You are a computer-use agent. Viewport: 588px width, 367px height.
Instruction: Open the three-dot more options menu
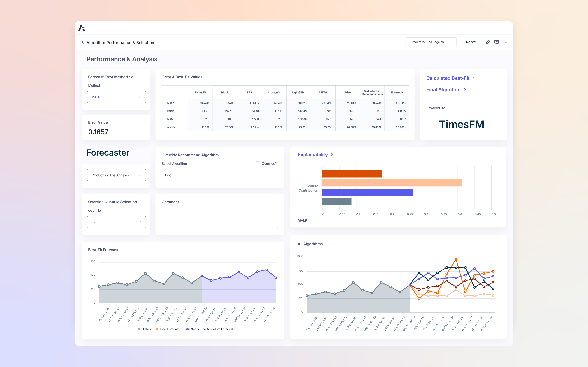[505, 42]
